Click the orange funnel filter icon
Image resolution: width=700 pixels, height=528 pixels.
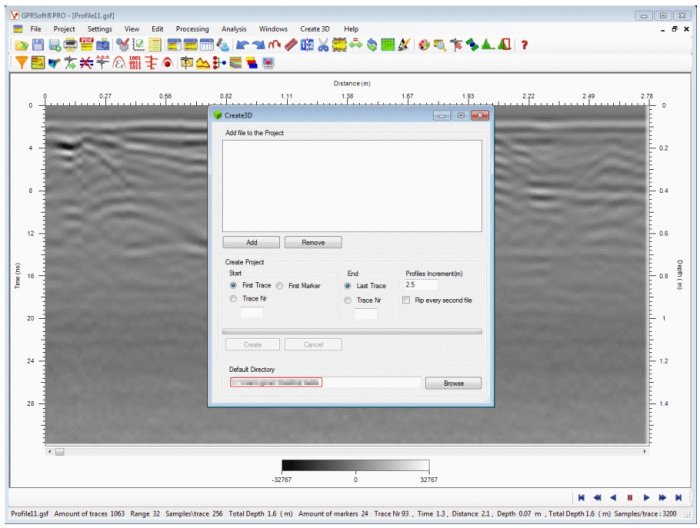tap(22, 62)
